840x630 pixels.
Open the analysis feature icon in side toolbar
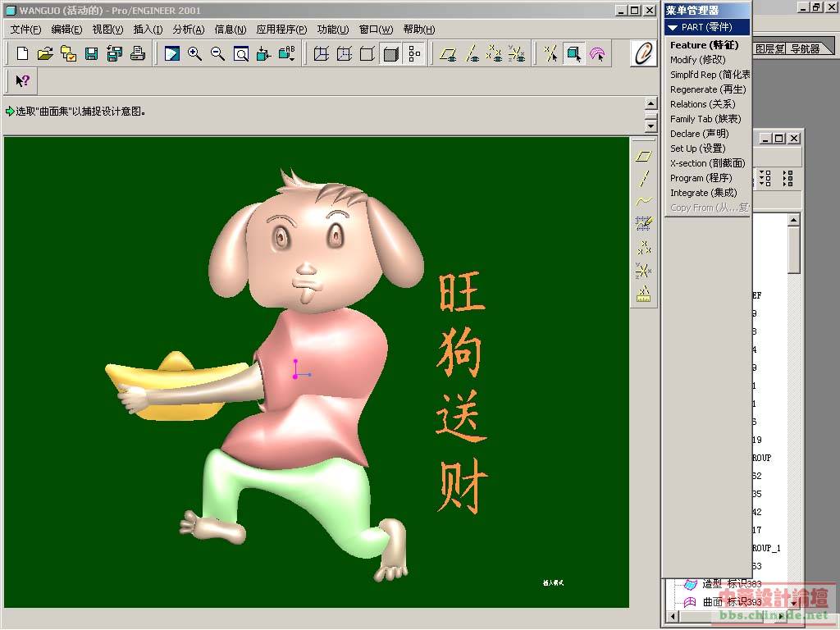(643, 294)
